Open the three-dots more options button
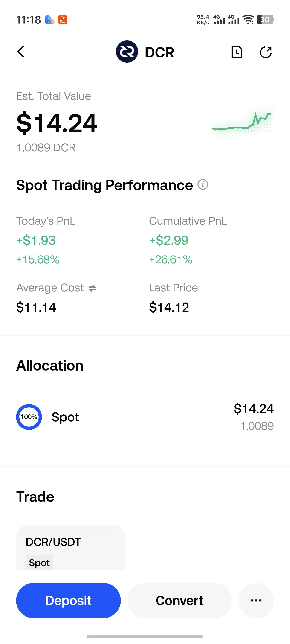Viewport: 290px width, 644px height. [x=256, y=601]
